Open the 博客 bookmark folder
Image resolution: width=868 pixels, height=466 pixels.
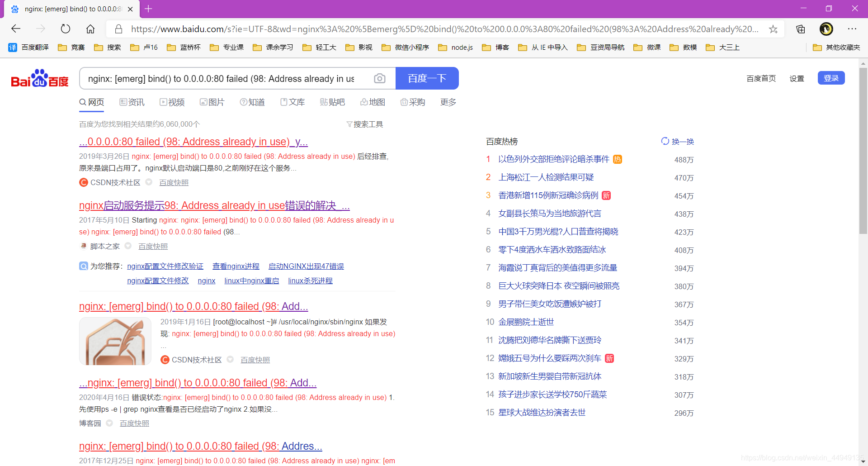coord(495,48)
